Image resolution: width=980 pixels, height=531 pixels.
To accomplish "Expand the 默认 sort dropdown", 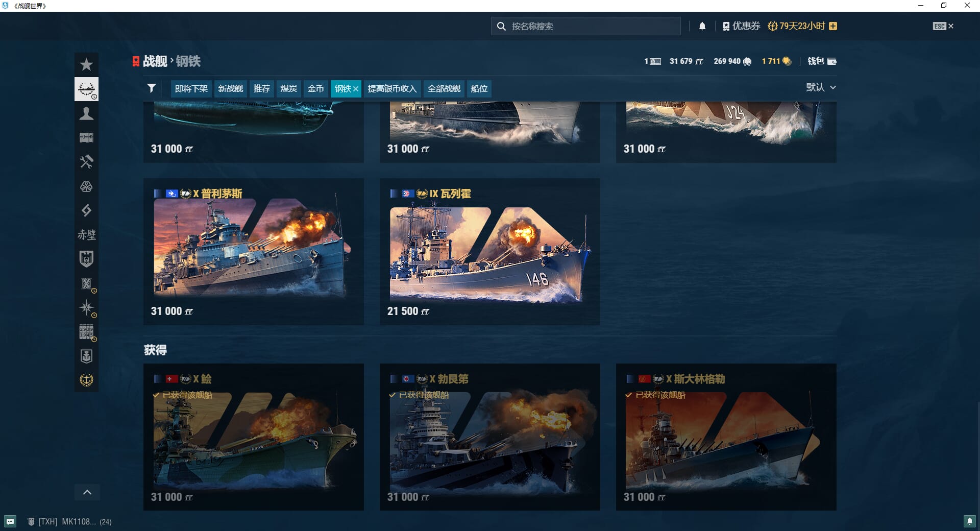I will coord(821,87).
